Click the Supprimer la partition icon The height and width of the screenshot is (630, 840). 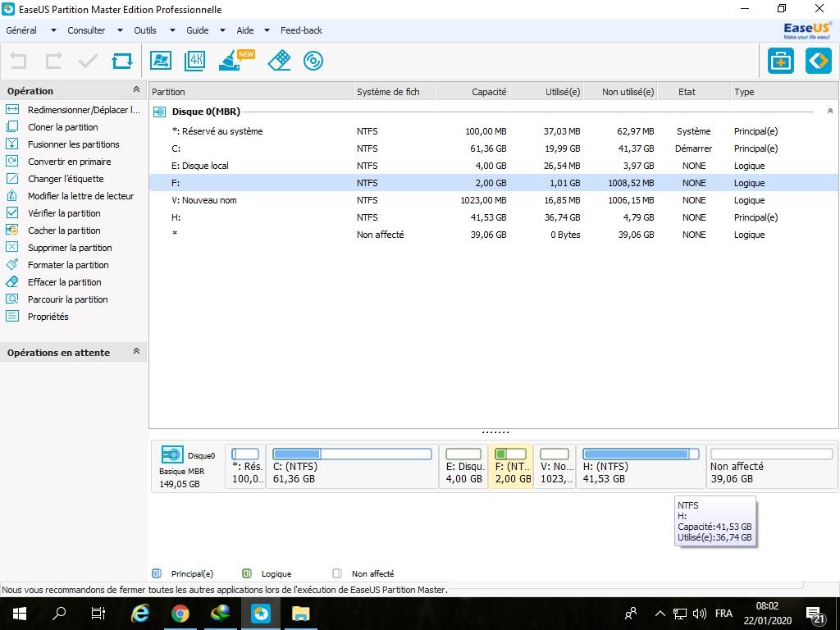tap(11, 247)
